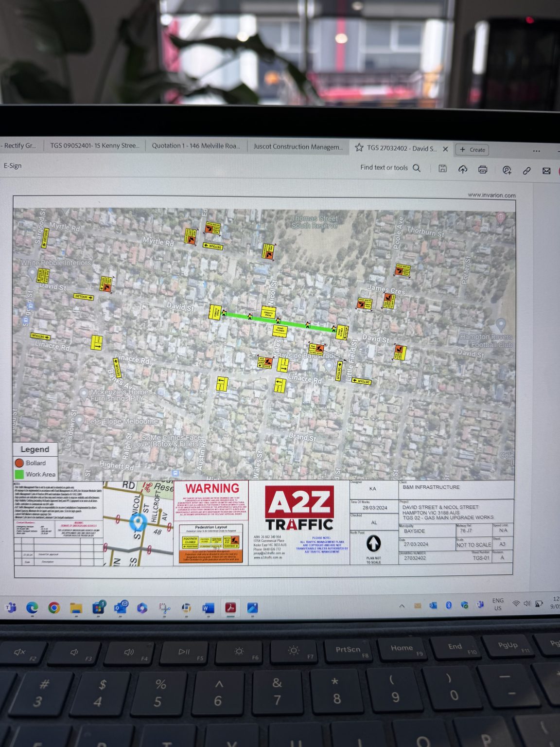Click the Find text or tools field
This screenshot has width=560, height=747.
(x=384, y=167)
